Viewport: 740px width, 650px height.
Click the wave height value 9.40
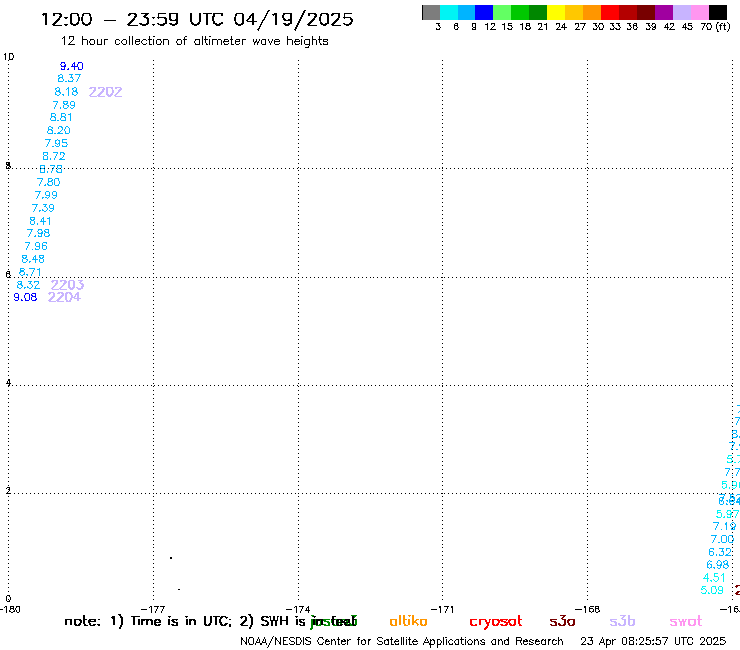[x=72, y=66]
